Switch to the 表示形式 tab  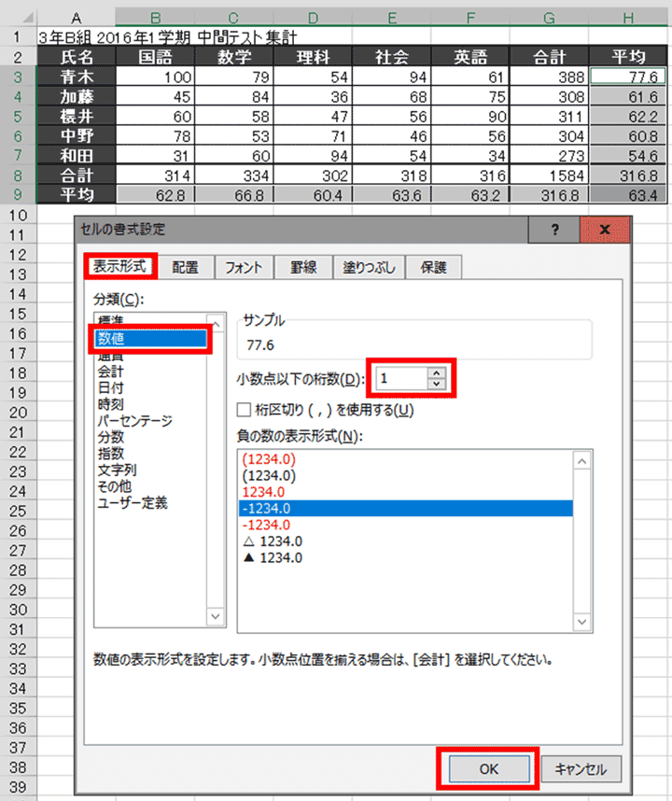pyautogui.click(x=120, y=266)
